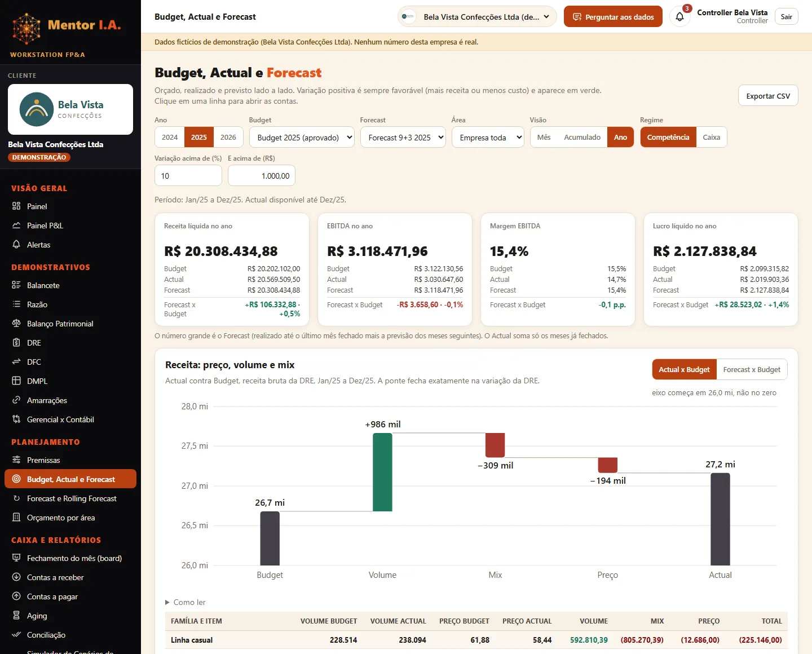Click the Painel dashboard icon in sidebar
This screenshot has height=654, width=812.
point(16,206)
